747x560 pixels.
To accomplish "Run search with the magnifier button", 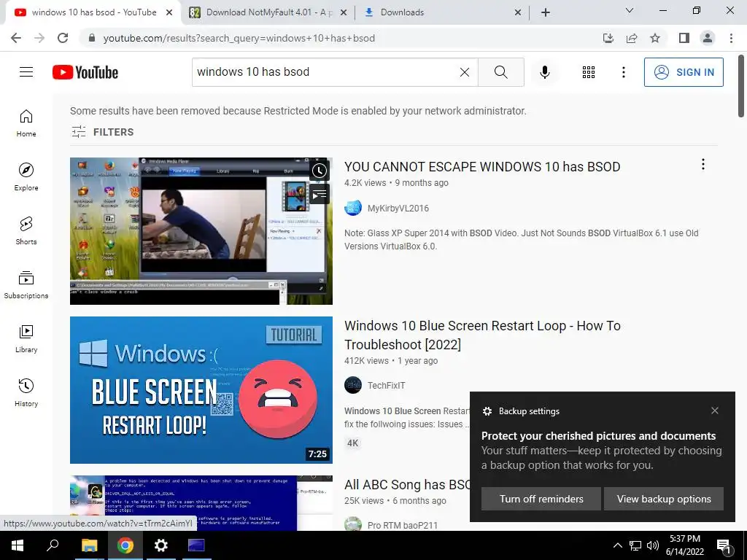I will 500,72.
